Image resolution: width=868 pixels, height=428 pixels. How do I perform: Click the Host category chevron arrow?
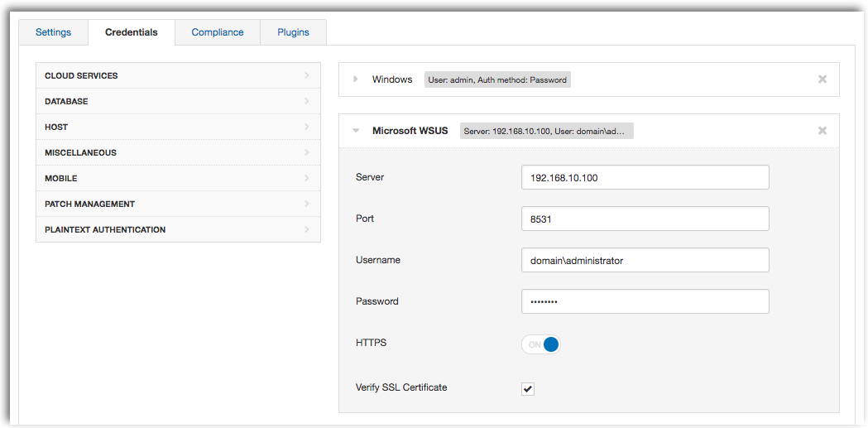(x=307, y=127)
